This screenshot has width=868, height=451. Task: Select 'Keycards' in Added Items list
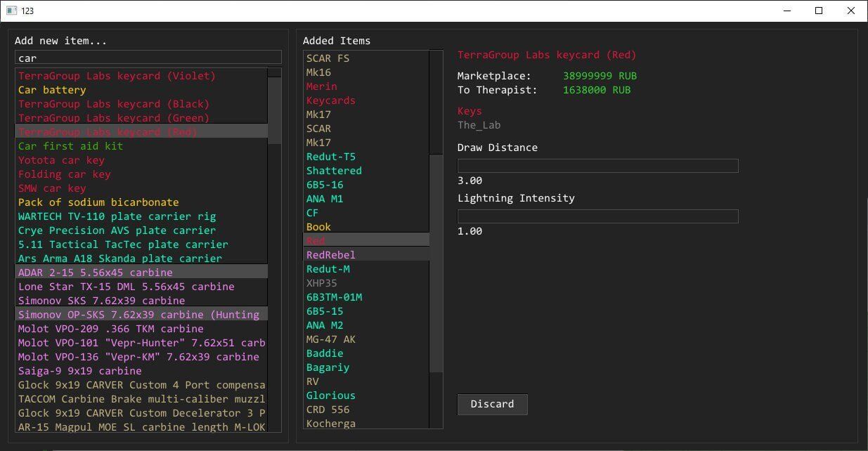330,100
